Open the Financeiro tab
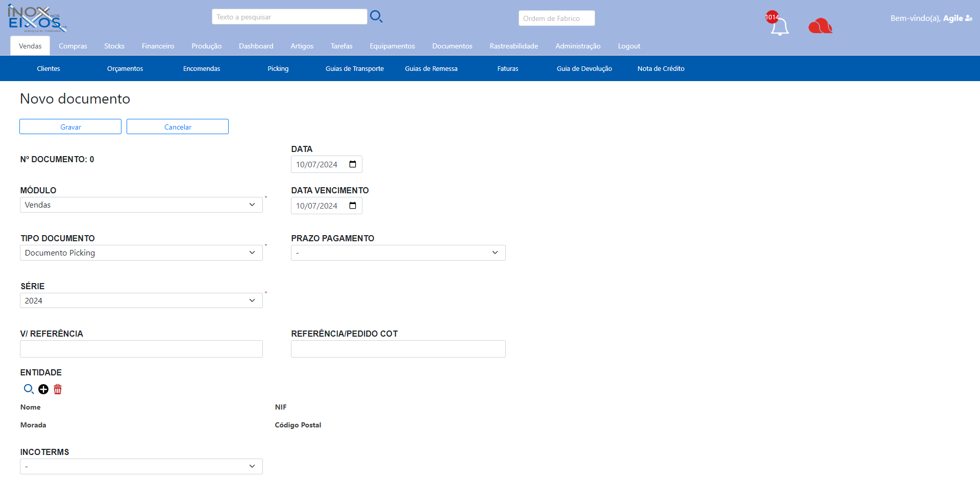 (x=158, y=46)
